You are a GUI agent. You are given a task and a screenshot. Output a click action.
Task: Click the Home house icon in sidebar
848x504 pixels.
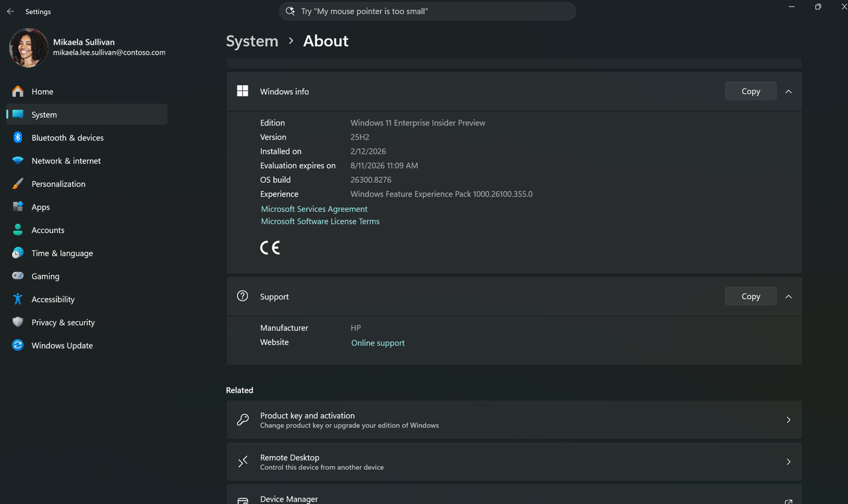click(x=18, y=91)
